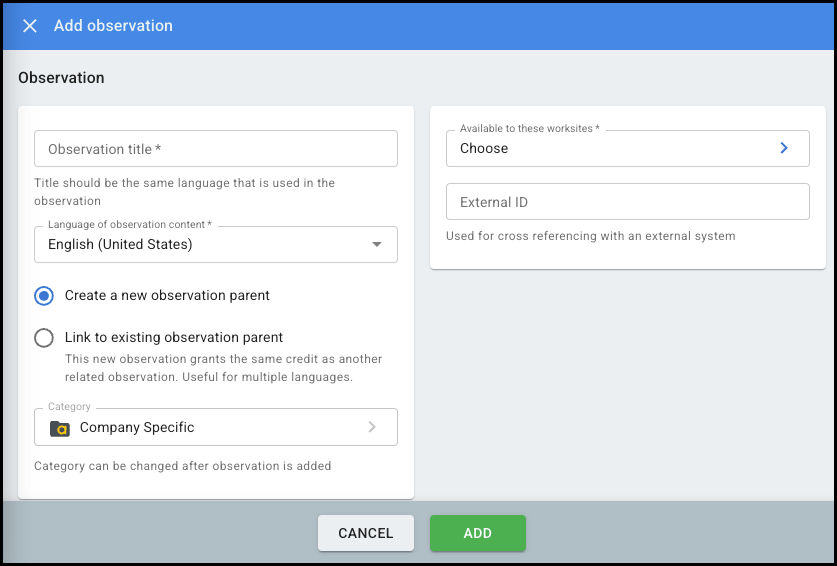Select the Create a new observation parent radio
The width and height of the screenshot is (837, 566).
tap(44, 296)
